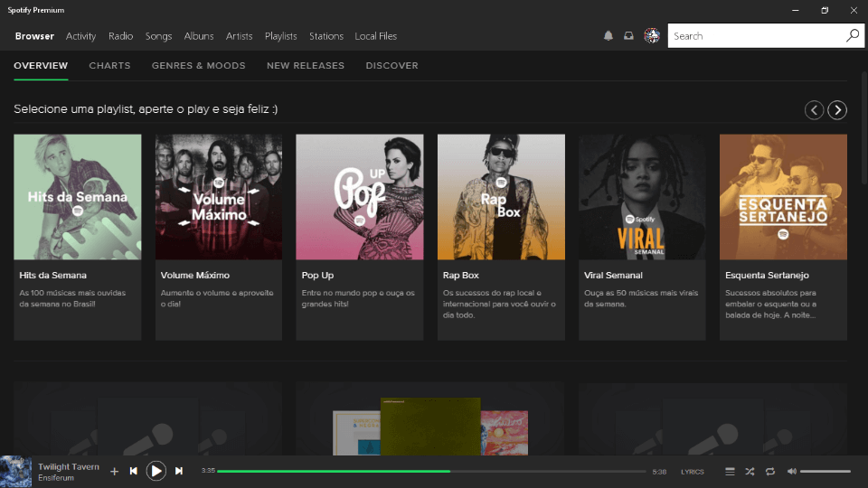Image resolution: width=868 pixels, height=488 pixels.
Task: Open the user profile avatar
Action: (x=652, y=36)
